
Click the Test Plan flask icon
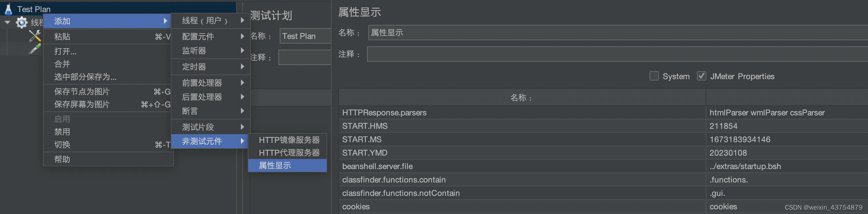8,9
